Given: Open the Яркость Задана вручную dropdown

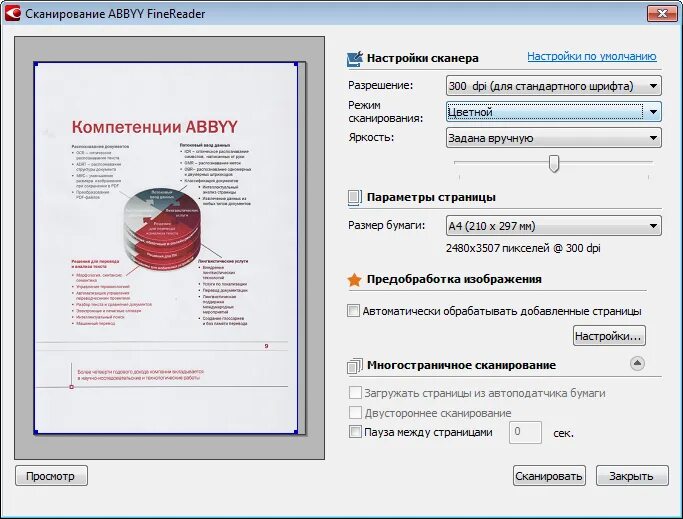Looking at the screenshot, I should [x=554, y=138].
